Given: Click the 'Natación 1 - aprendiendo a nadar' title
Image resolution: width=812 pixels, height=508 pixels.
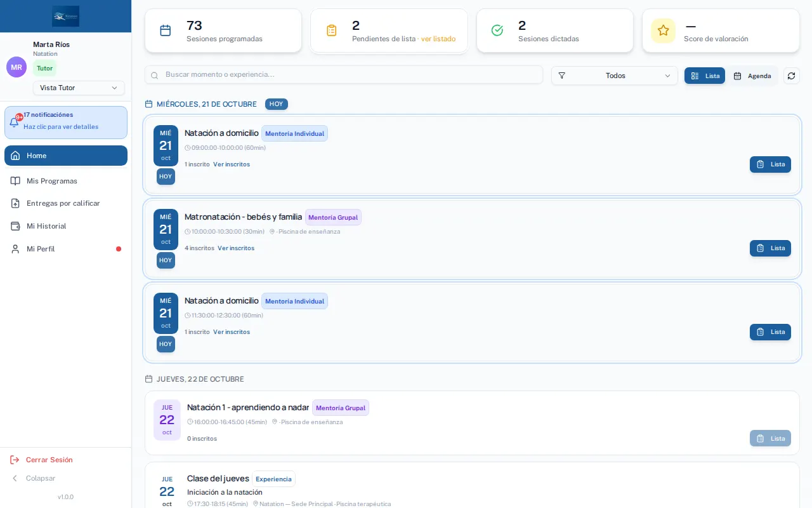Looking at the screenshot, I should pyautogui.click(x=248, y=408).
